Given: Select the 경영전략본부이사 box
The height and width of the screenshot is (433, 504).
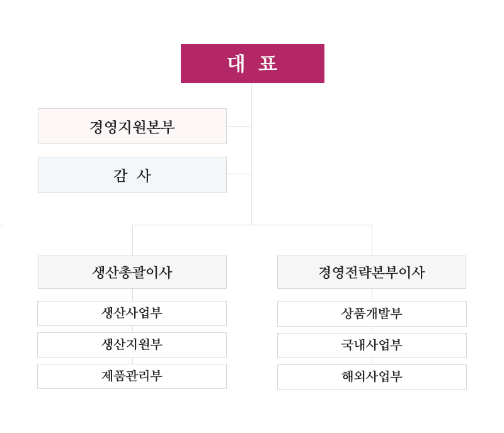Looking at the screenshot, I should pos(372,273).
